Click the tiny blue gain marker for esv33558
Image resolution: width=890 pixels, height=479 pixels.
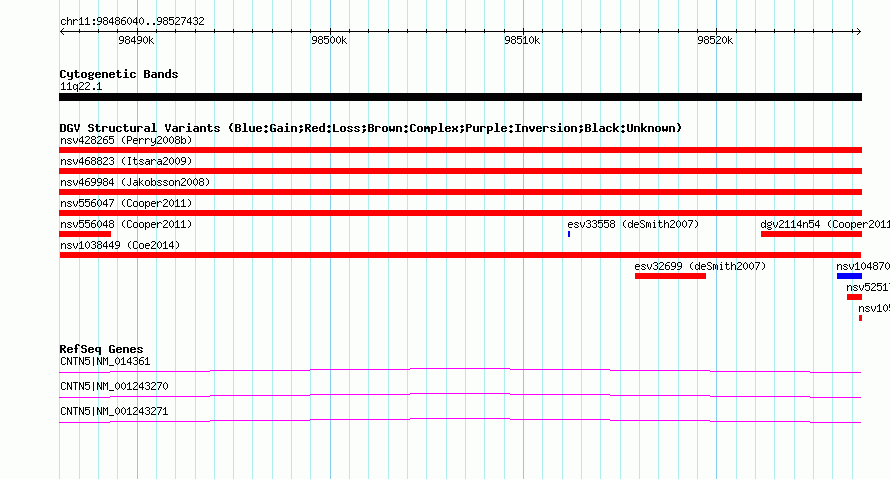coord(569,234)
